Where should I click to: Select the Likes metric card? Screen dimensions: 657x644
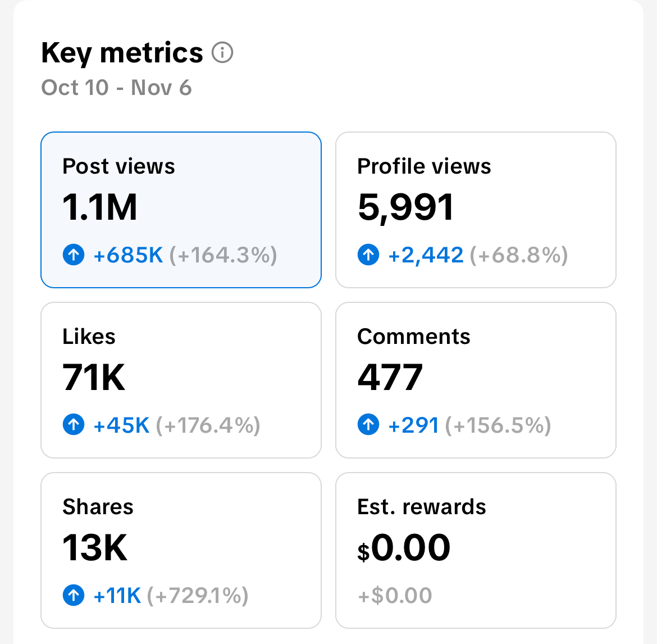click(x=180, y=379)
